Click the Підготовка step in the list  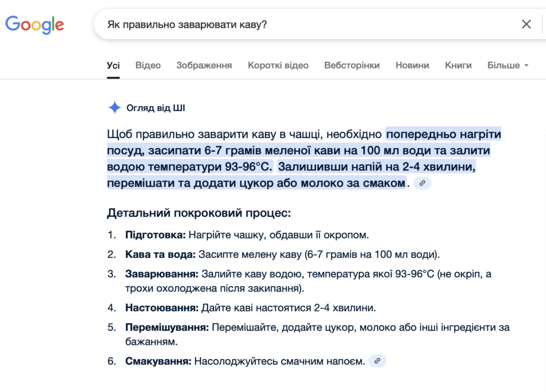pos(155,235)
